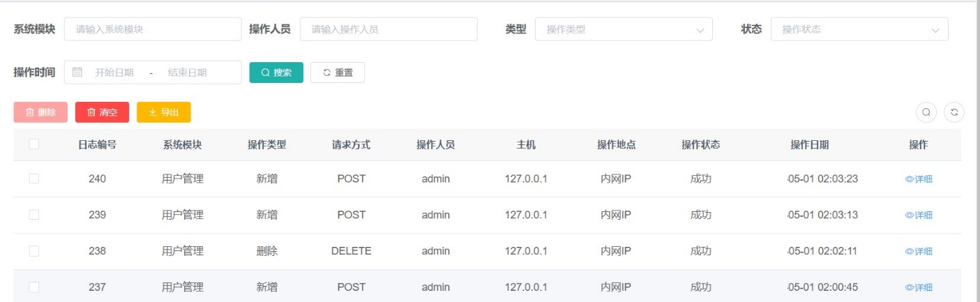Viewport: 980px width, 302px height.
Task: Focus the 系统模块 input field
Action: 153,29
